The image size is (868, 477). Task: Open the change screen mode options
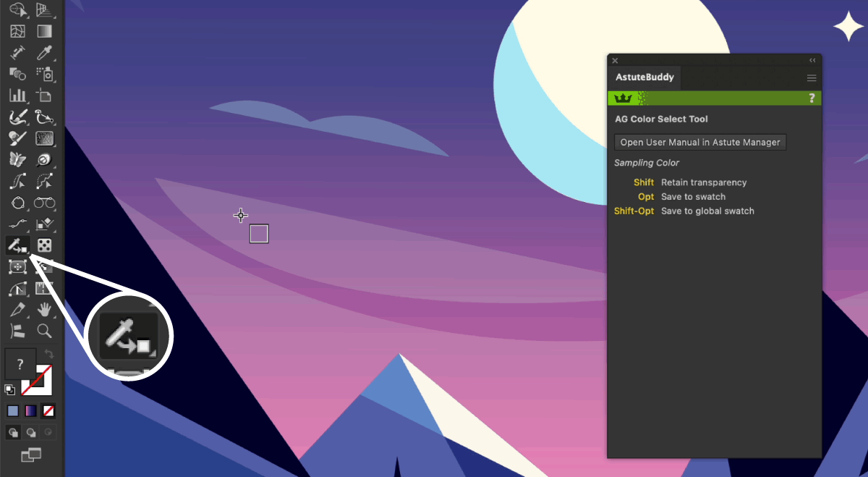(x=30, y=455)
